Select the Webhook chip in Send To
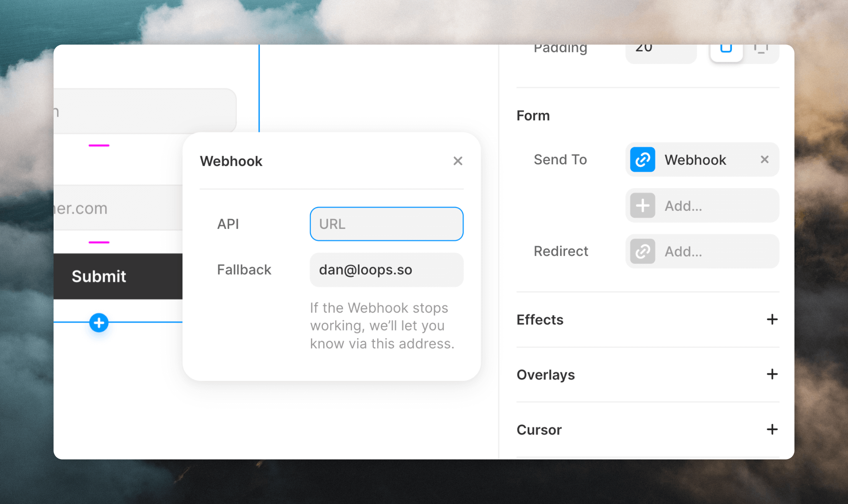 (x=695, y=159)
